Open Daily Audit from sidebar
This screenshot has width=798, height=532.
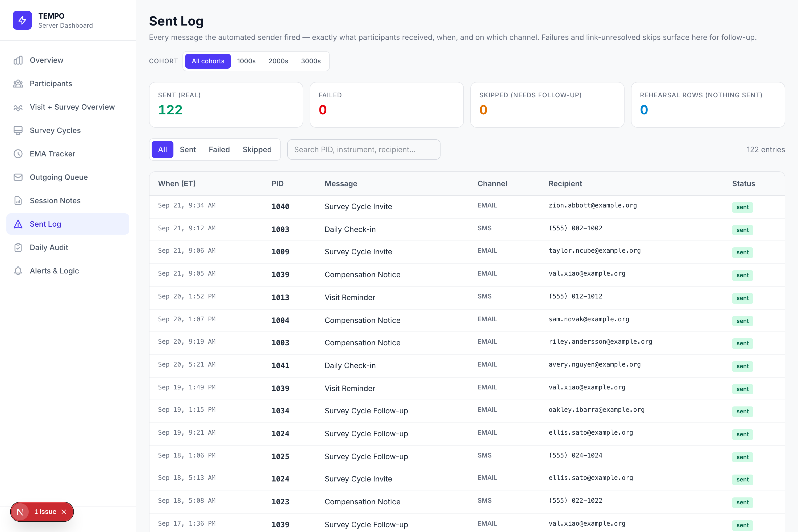coord(68,247)
